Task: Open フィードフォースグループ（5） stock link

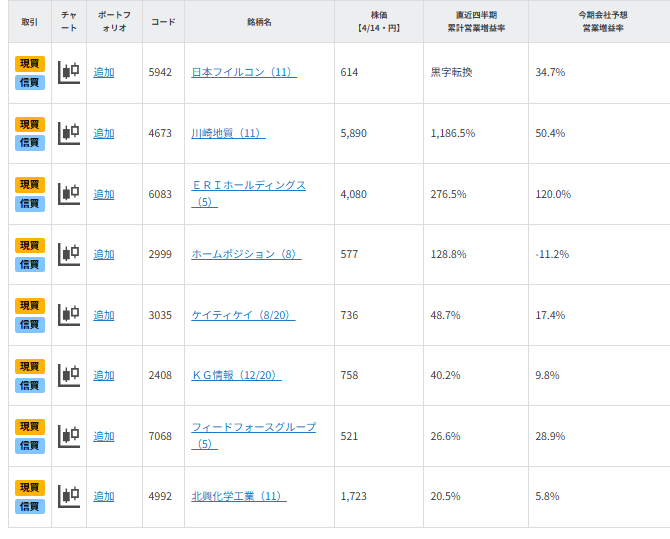Action: click(253, 436)
